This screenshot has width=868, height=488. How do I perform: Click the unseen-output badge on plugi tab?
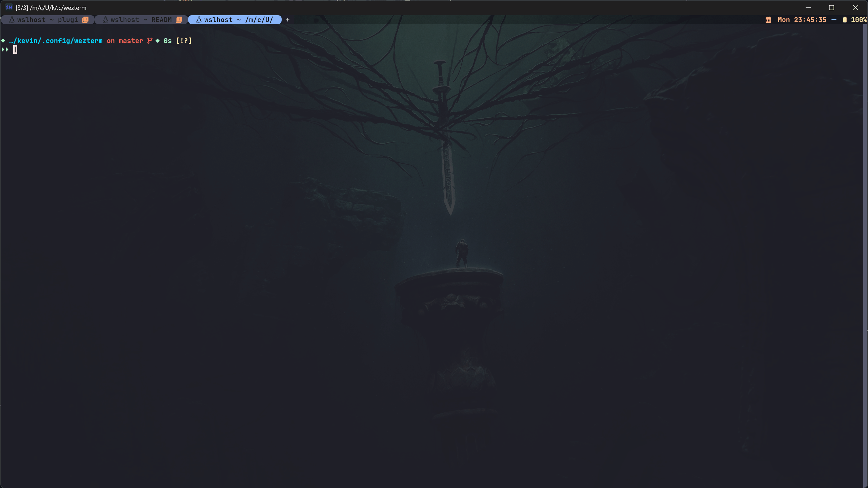click(85, 20)
